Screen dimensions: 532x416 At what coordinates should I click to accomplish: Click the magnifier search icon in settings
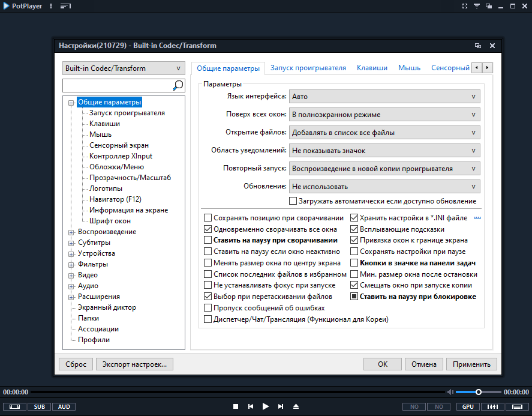[x=178, y=85]
